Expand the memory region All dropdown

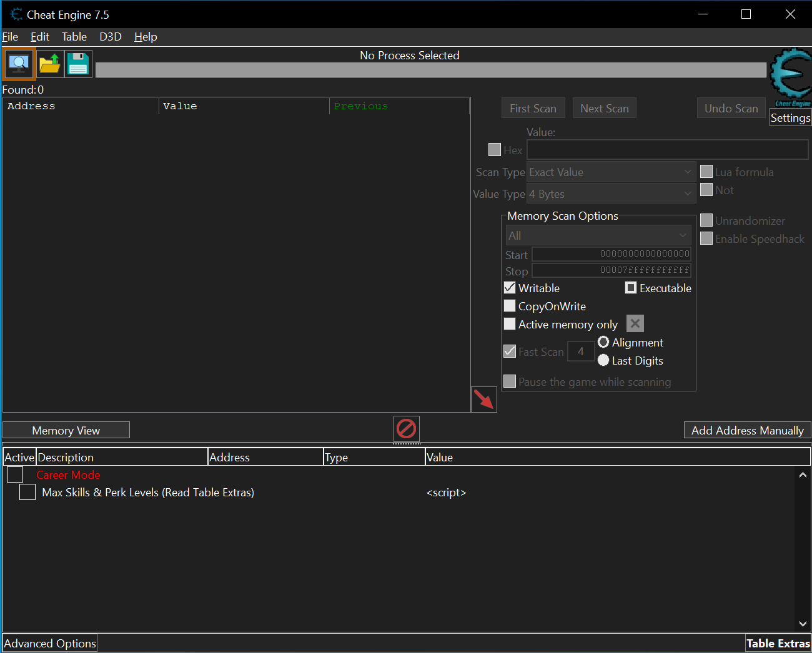pos(598,235)
